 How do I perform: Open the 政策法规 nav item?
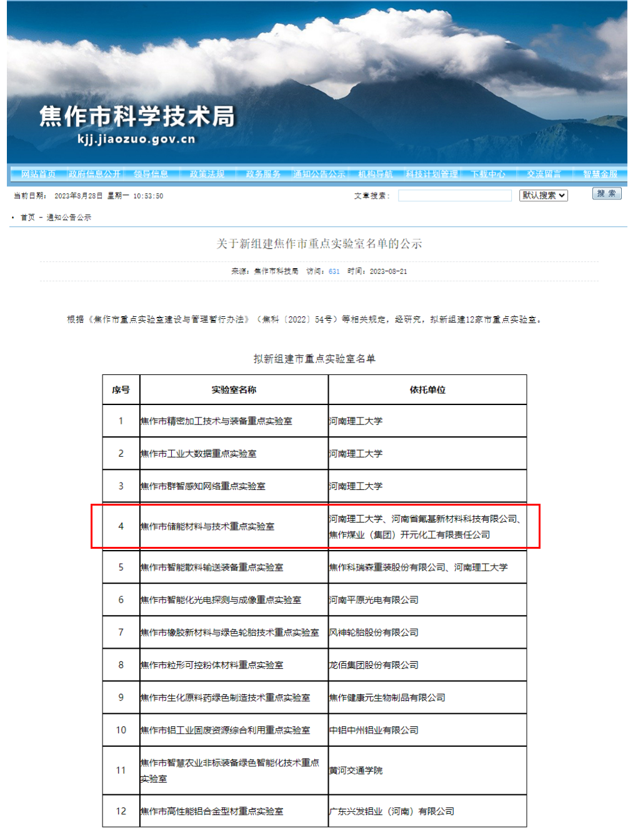tap(207, 174)
